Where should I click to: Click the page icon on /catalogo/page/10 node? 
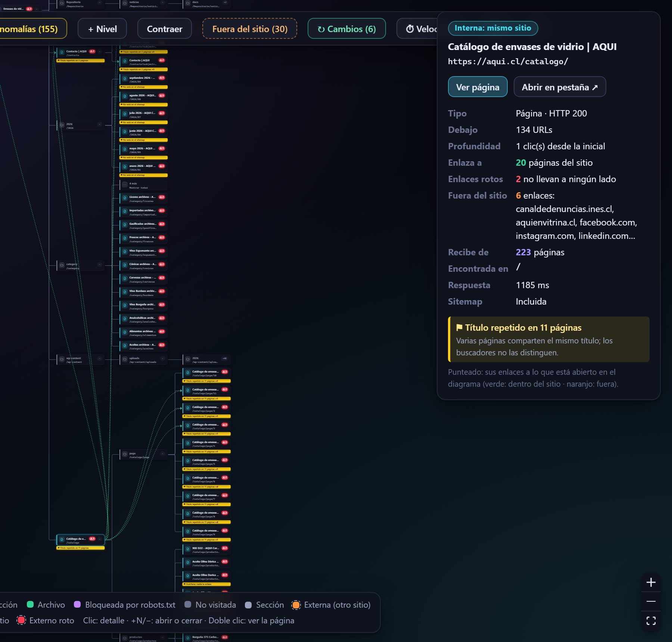188,373
